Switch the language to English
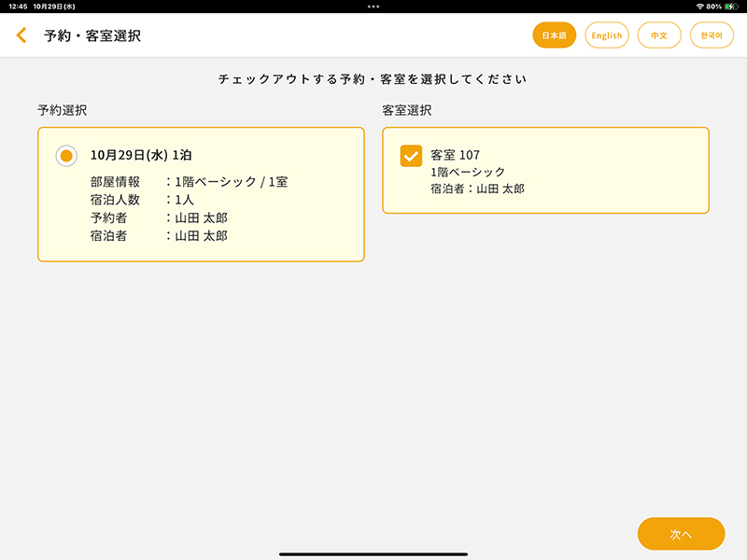The image size is (747, 560). click(607, 35)
